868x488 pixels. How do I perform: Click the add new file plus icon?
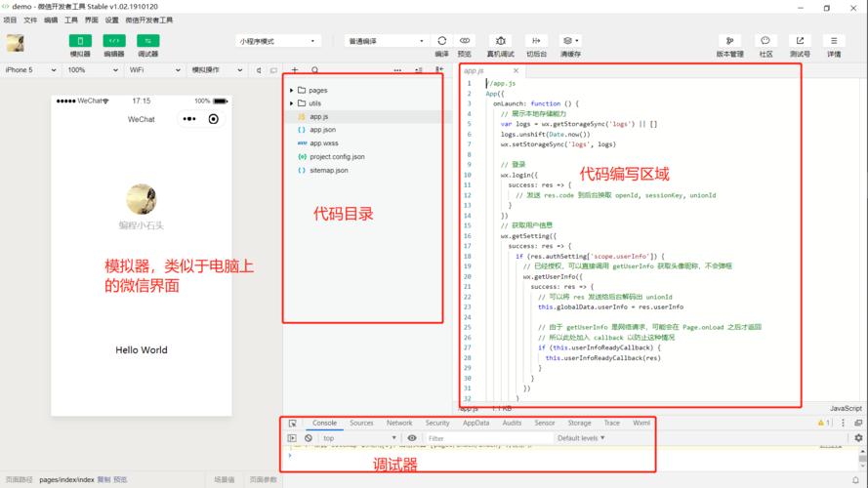point(295,70)
